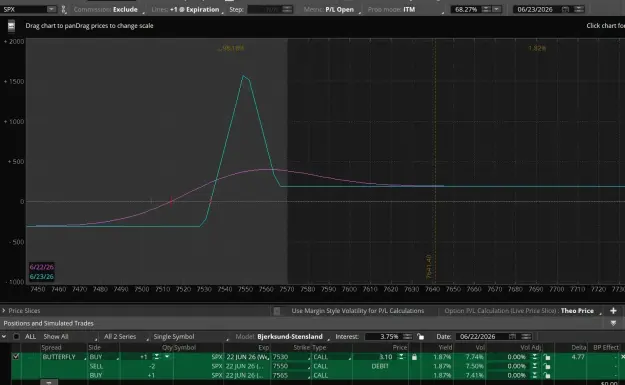The height and width of the screenshot is (385, 625).
Task: Open dropdown arrow beside 68.27% range
Action: 497,9
